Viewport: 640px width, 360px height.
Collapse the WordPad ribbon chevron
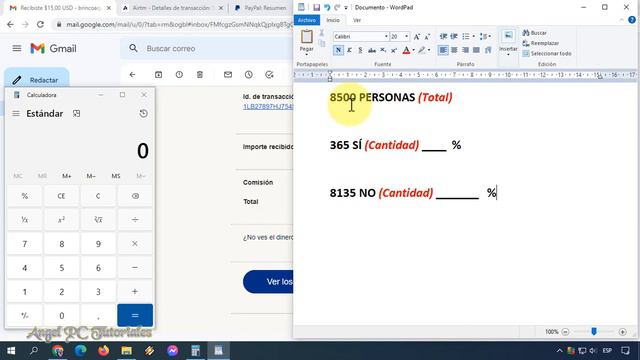click(622, 20)
